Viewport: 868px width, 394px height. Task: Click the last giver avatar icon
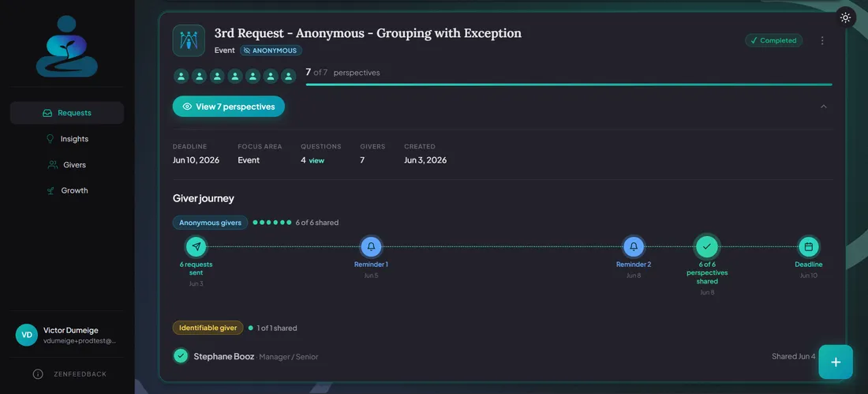pos(288,76)
